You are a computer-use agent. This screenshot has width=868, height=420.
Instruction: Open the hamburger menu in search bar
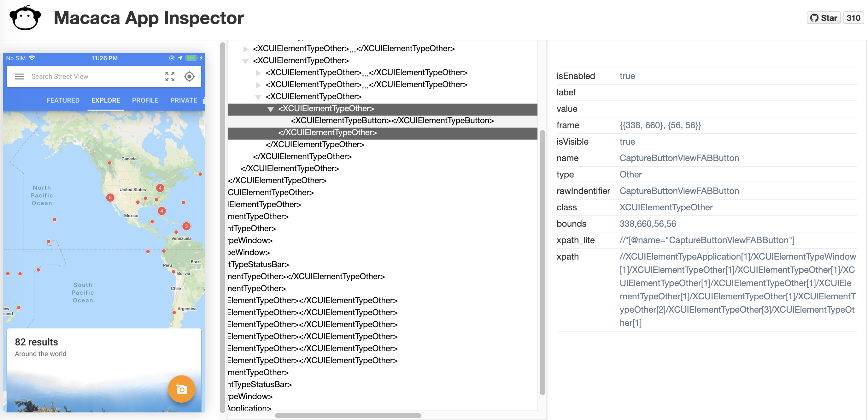19,76
